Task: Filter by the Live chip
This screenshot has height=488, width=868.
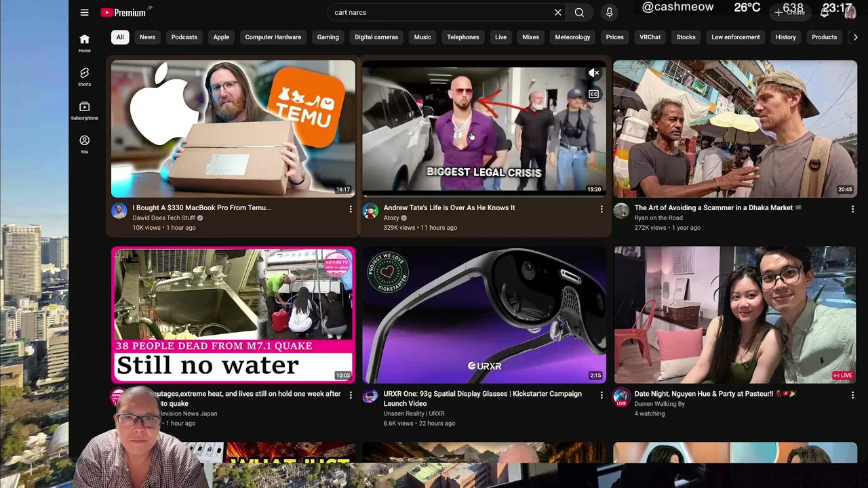Action: click(x=501, y=37)
